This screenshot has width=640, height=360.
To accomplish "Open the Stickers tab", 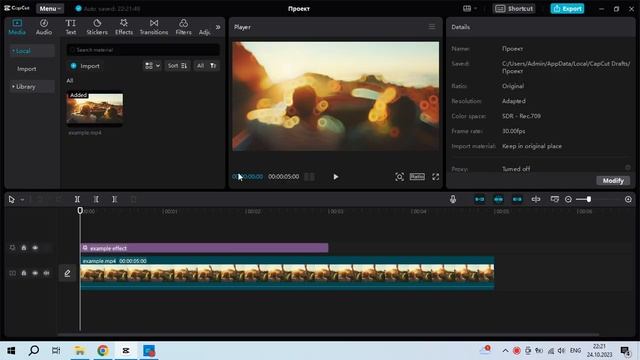I will tap(97, 27).
